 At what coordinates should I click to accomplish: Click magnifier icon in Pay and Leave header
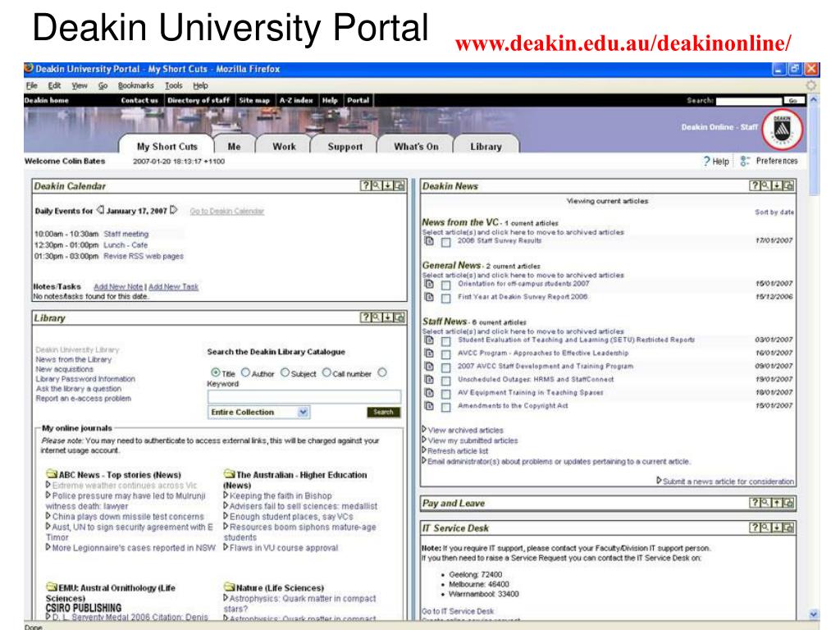(765, 503)
